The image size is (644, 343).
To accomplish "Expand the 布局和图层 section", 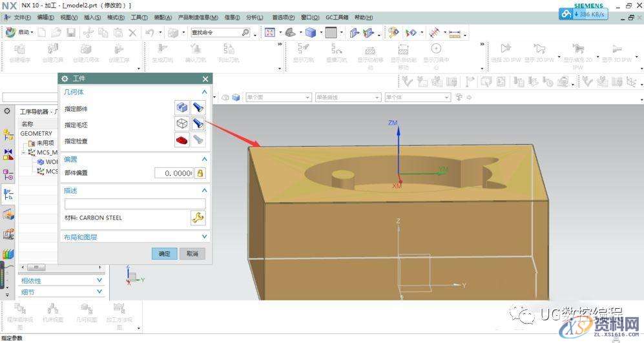I will (204, 237).
